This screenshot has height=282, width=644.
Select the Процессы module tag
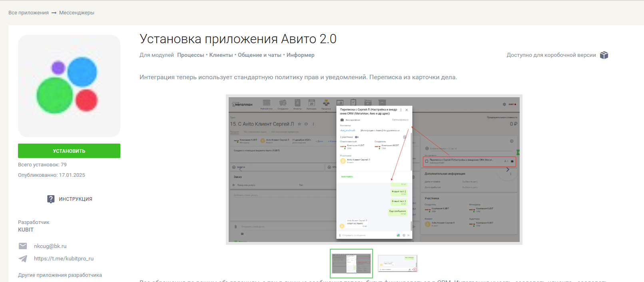191,55
